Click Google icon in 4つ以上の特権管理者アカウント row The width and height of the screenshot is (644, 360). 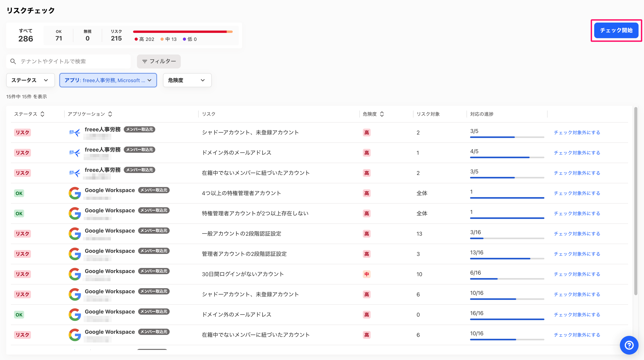click(x=75, y=193)
